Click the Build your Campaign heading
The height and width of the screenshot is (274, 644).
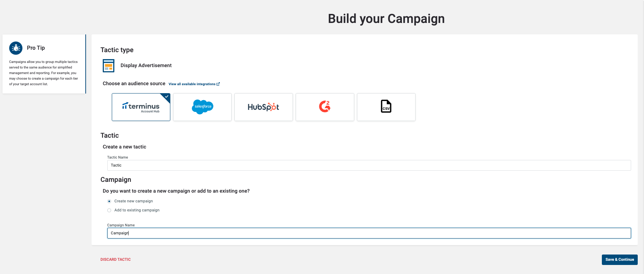pyautogui.click(x=386, y=18)
